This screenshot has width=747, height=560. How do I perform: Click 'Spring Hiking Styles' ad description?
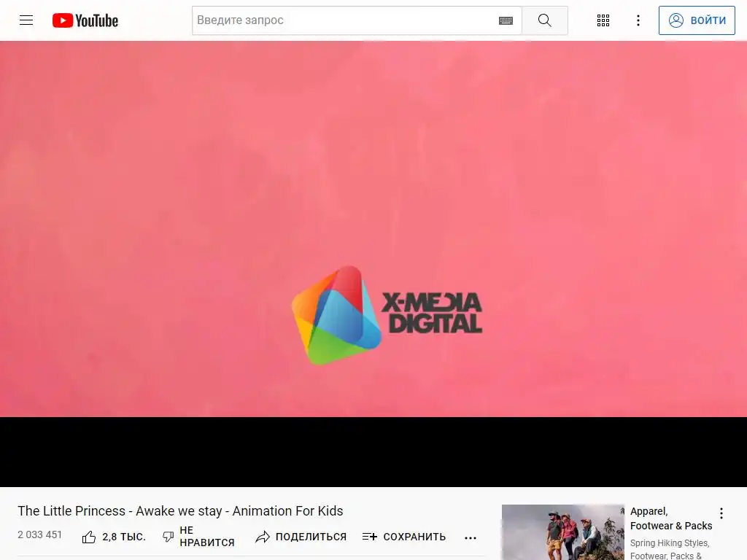pyautogui.click(x=670, y=549)
